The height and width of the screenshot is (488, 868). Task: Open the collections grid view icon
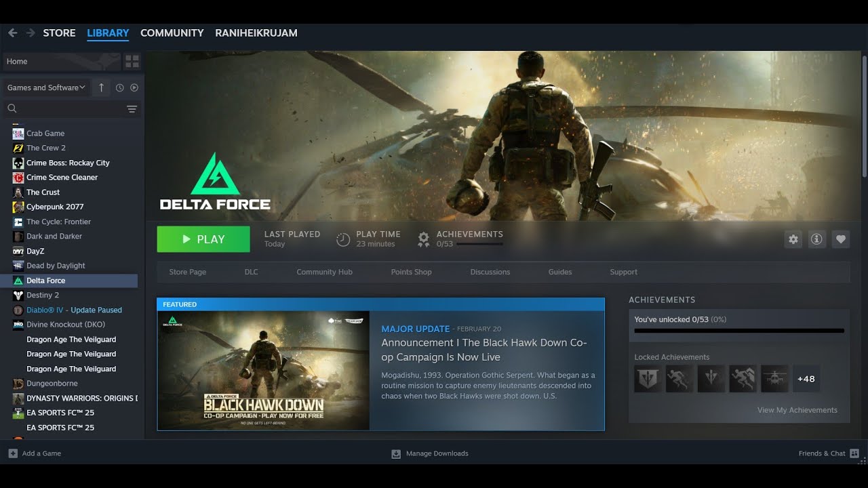coord(132,62)
